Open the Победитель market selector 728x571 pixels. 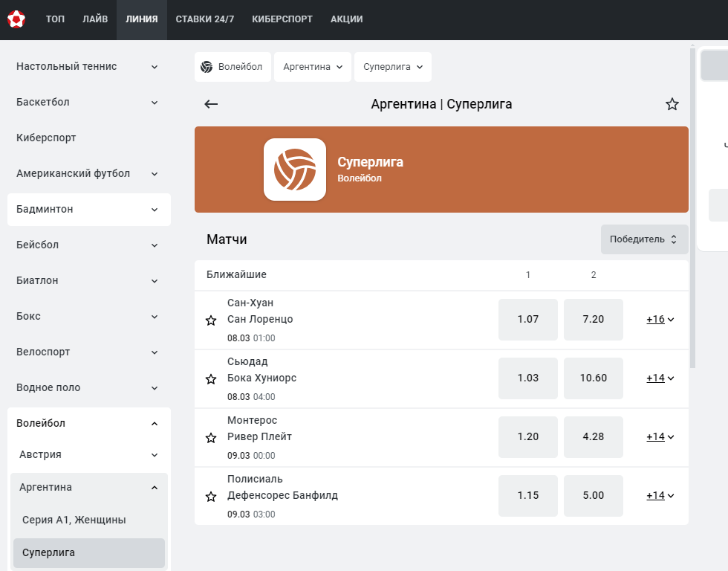point(645,239)
